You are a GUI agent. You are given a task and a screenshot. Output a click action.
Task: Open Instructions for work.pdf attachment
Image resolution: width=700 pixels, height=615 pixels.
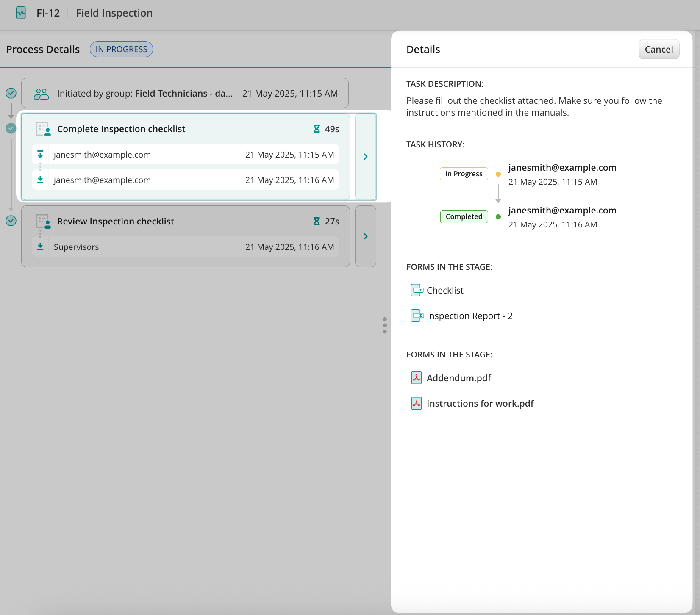[x=480, y=404]
